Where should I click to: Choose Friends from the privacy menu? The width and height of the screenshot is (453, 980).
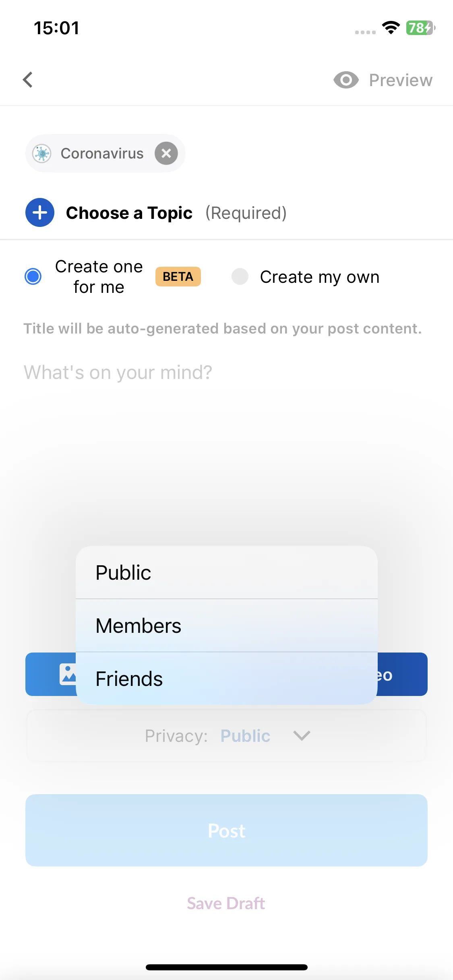[x=227, y=679]
